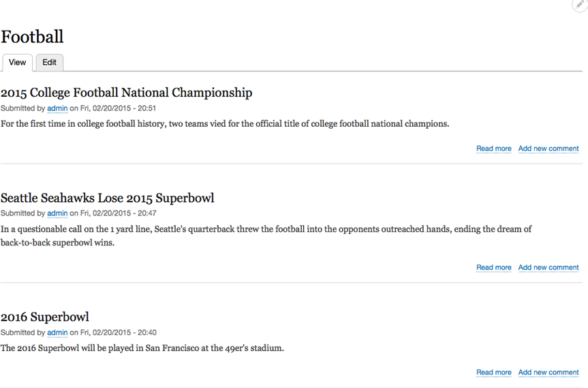This screenshot has height=388, width=588.
Task: Open the Seattle Seahawks Lose 2015 Superbowl article
Action: point(107,198)
